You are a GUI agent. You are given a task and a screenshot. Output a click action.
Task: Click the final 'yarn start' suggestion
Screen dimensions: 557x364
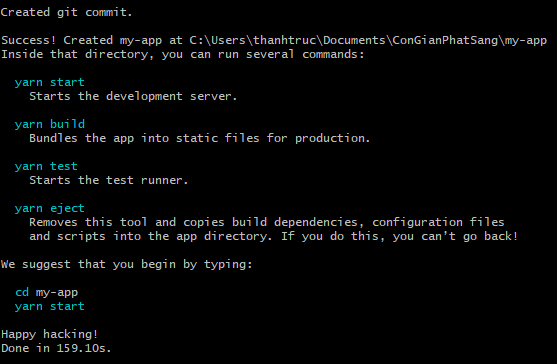[x=50, y=306]
